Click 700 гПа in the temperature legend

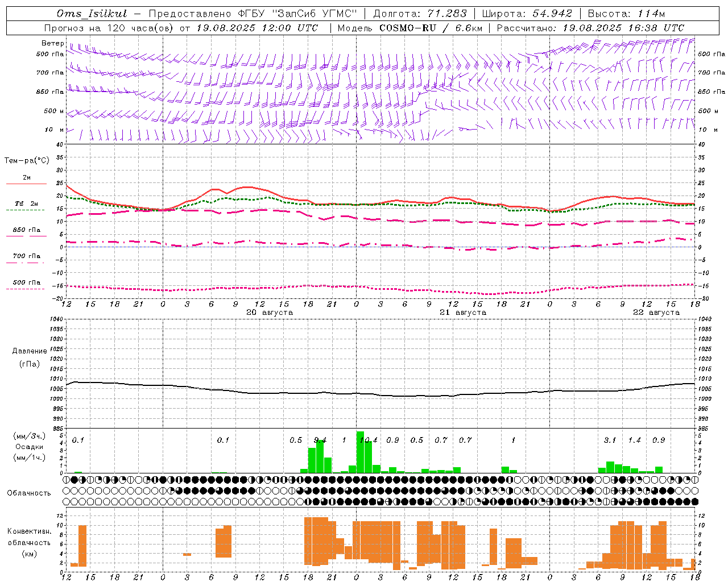[26, 256]
